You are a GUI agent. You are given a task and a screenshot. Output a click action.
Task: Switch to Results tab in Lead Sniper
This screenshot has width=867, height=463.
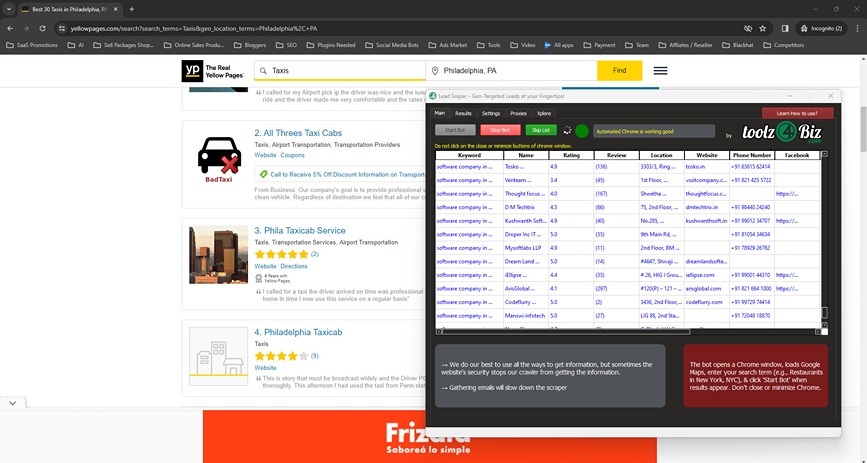tap(463, 113)
